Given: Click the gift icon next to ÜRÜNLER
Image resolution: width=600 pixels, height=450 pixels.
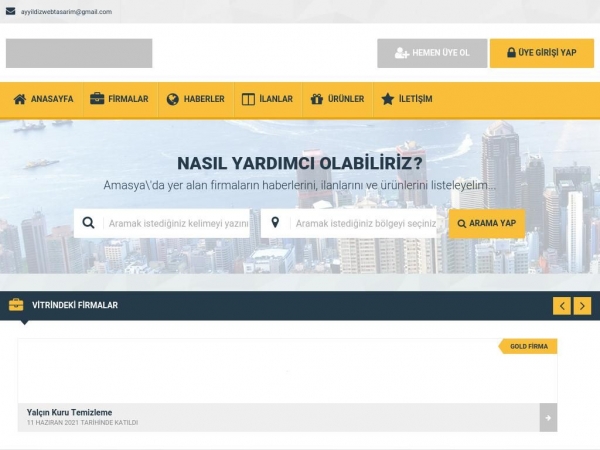Looking at the screenshot, I should (x=317, y=99).
